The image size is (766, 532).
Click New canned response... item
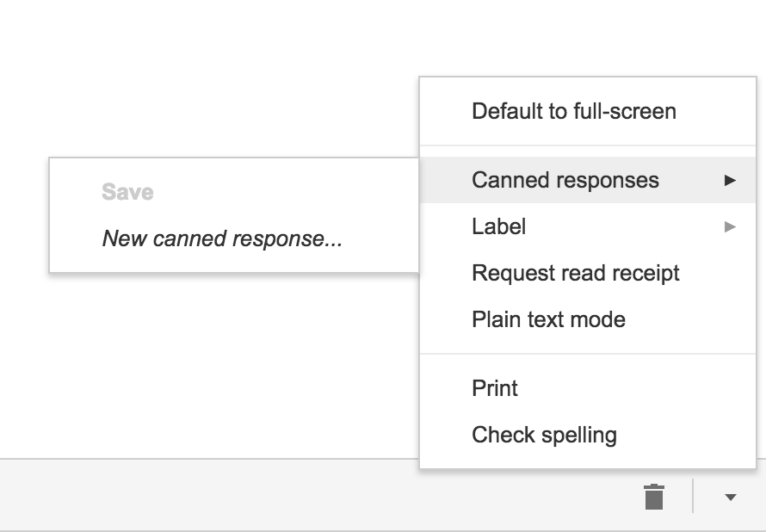[222, 238]
